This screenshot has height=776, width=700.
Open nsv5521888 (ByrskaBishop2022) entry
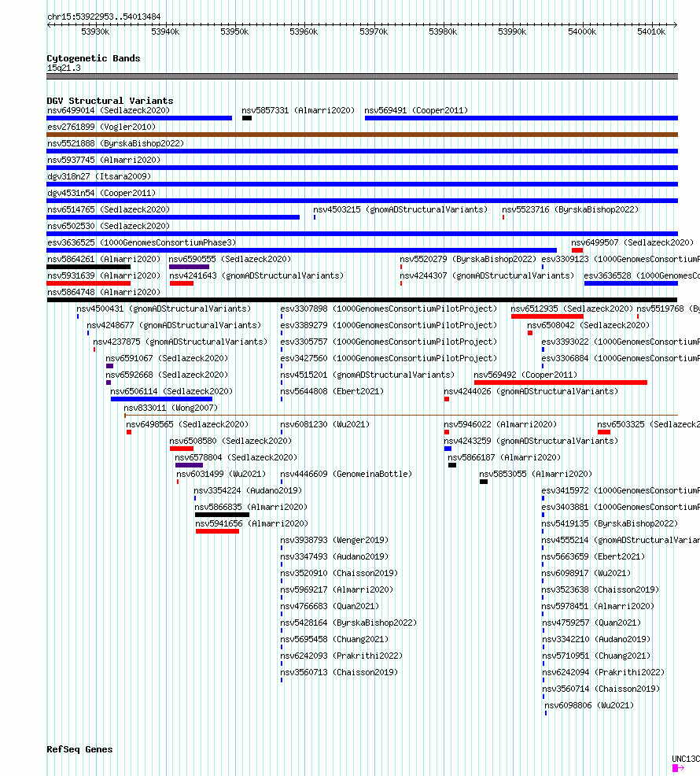(x=116, y=143)
